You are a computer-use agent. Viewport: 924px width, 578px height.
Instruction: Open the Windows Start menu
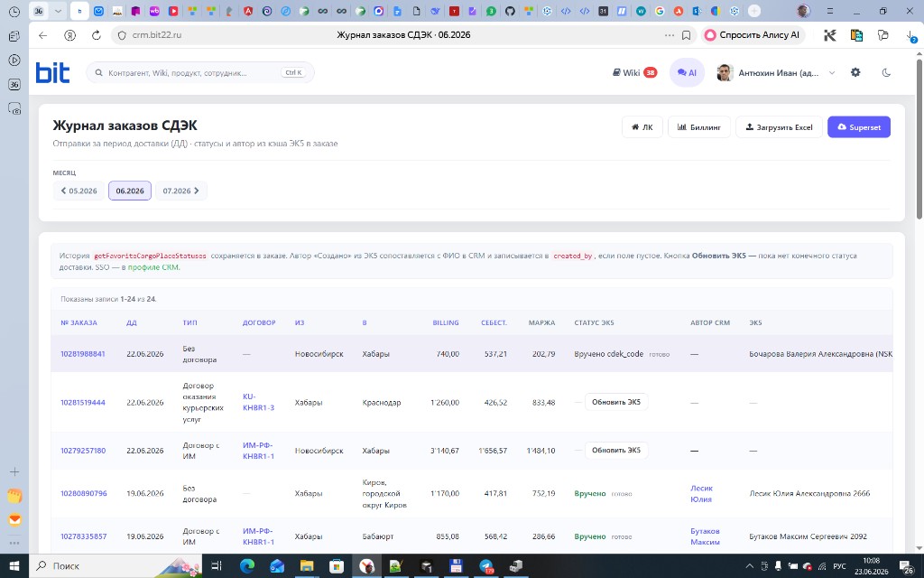(x=14, y=565)
